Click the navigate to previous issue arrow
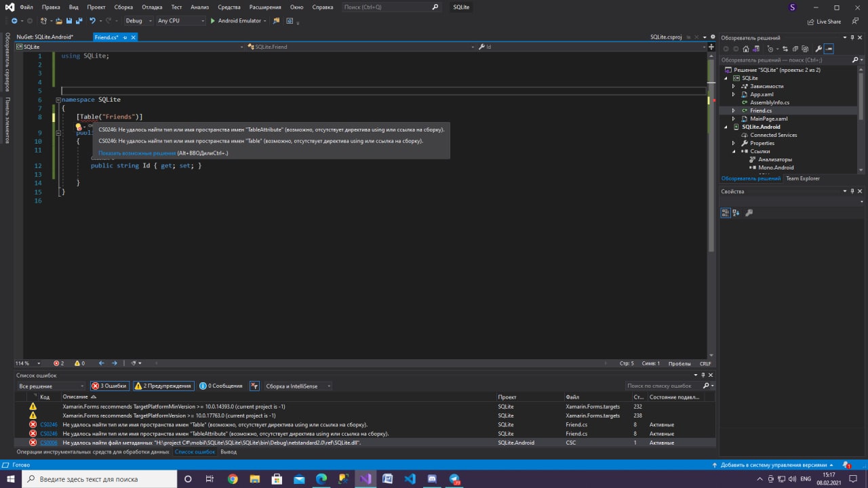The width and height of the screenshot is (868, 488). pos(102,363)
